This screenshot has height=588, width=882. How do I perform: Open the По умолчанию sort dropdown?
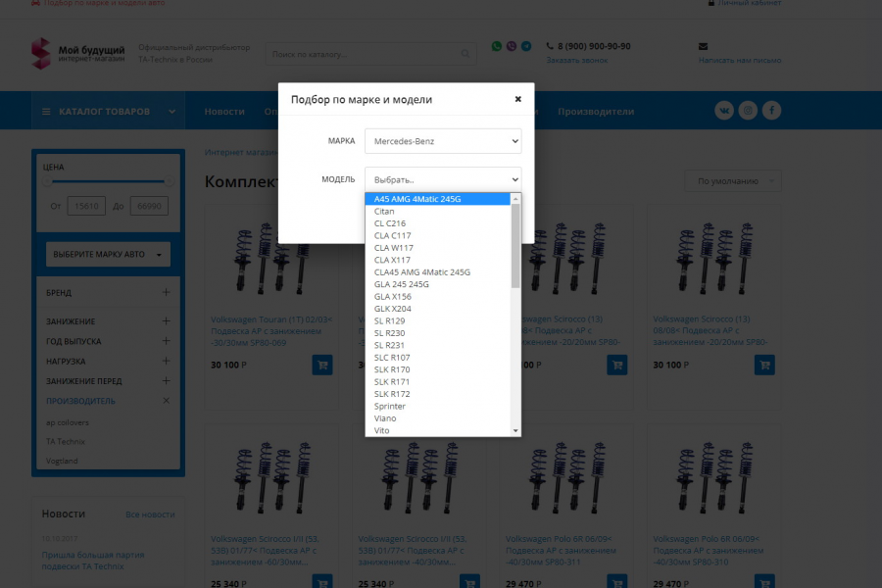[x=733, y=181]
